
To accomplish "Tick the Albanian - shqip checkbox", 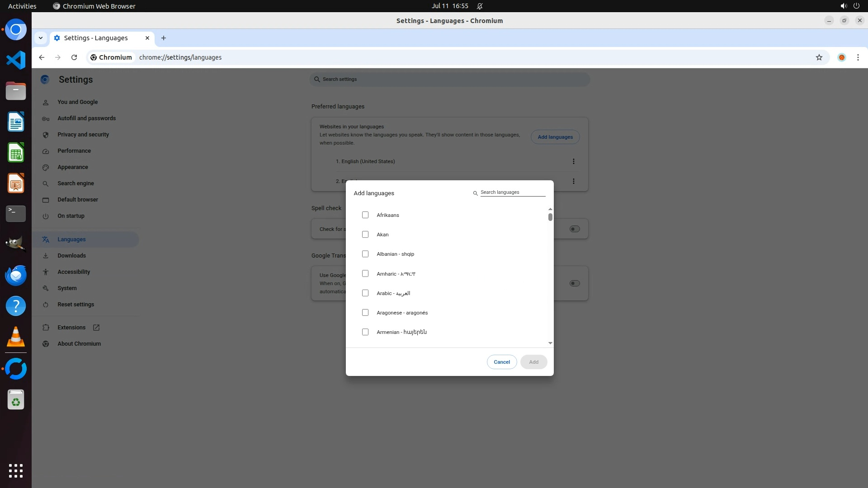I will point(365,254).
